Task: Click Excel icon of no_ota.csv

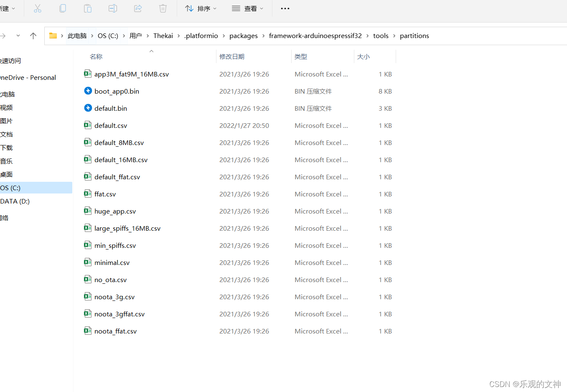Action: (x=88, y=280)
